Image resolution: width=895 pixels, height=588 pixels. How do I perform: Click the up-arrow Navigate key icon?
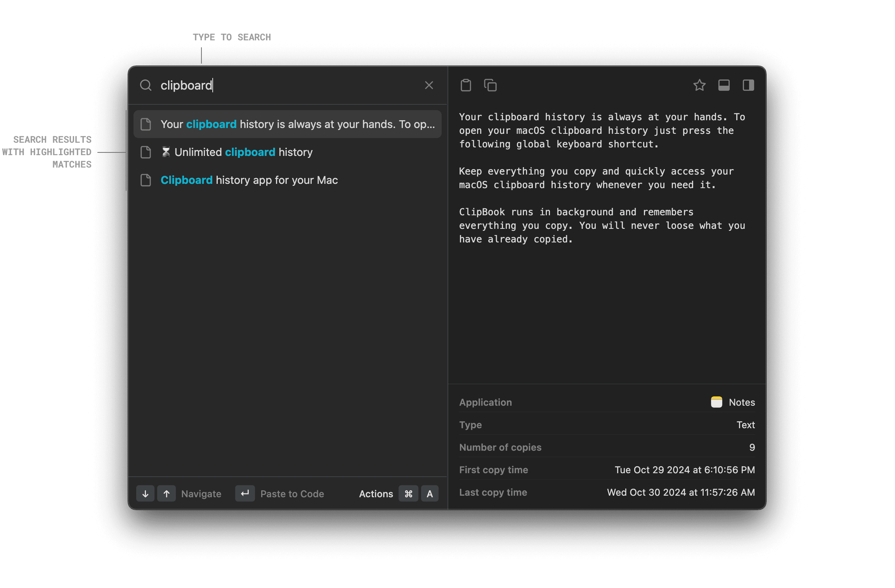[x=167, y=494]
